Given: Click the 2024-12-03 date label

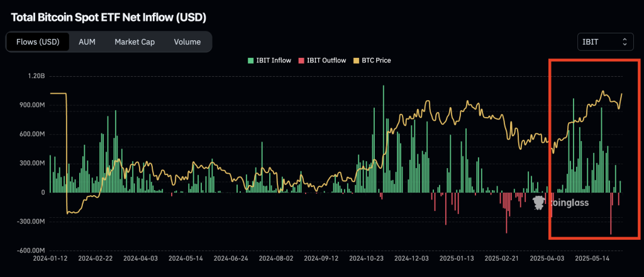Looking at the screenshot, I should (411, 259).
